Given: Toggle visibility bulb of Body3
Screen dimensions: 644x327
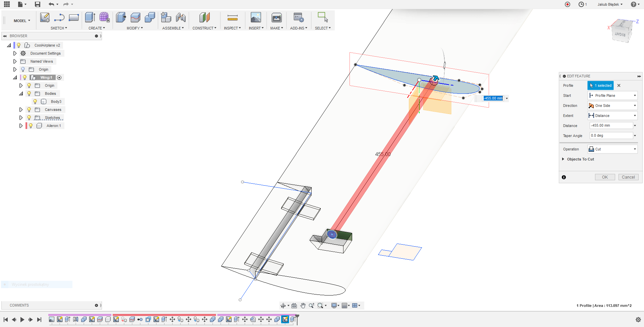Looking at the screenshot, I should [x=35, y=102].
